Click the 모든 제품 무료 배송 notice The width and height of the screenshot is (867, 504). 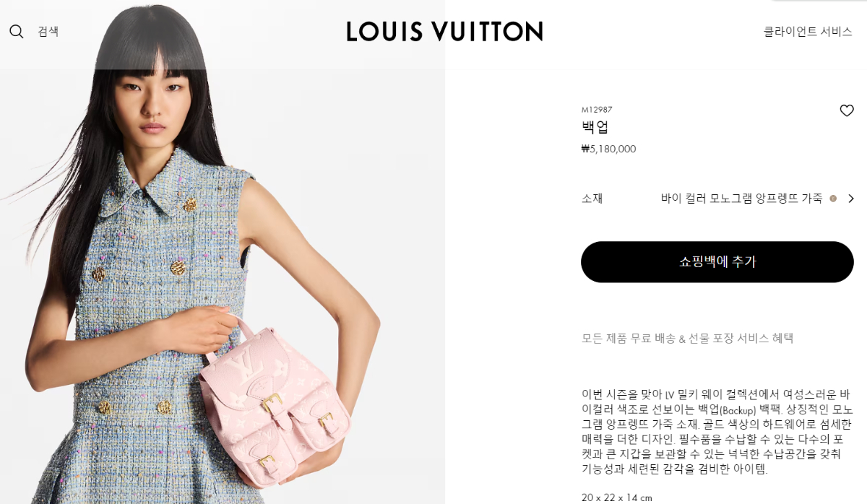(x=687, y=338)
